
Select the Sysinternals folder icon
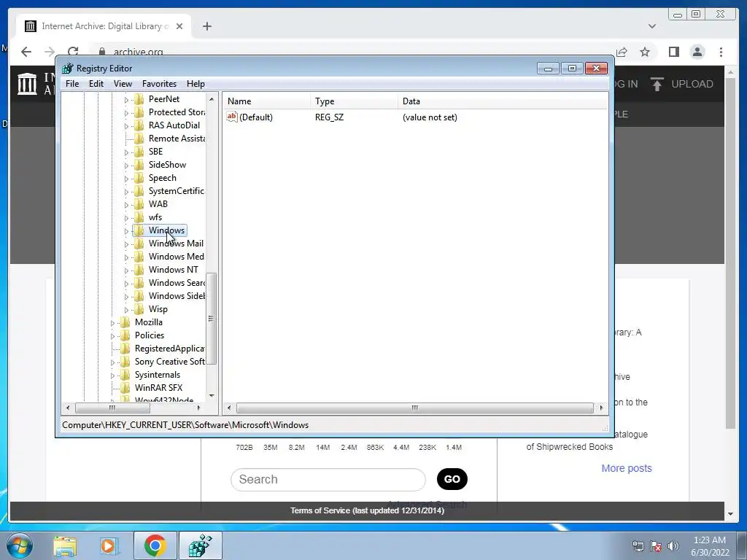[x=125, y=375]
